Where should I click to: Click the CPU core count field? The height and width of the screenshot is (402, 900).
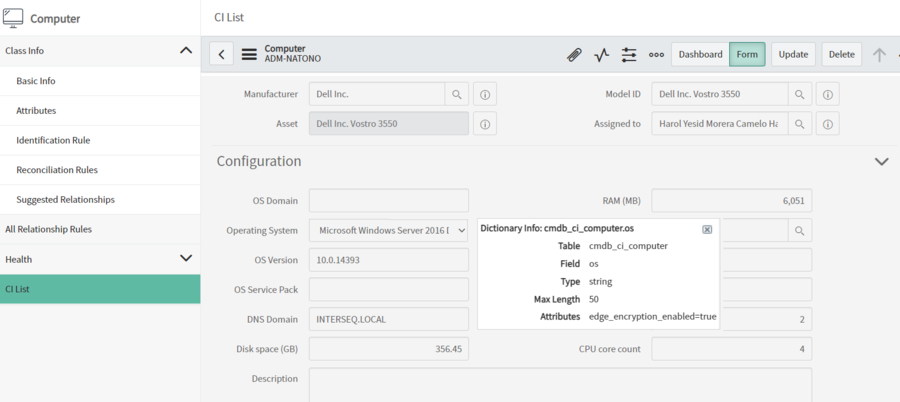732,349
